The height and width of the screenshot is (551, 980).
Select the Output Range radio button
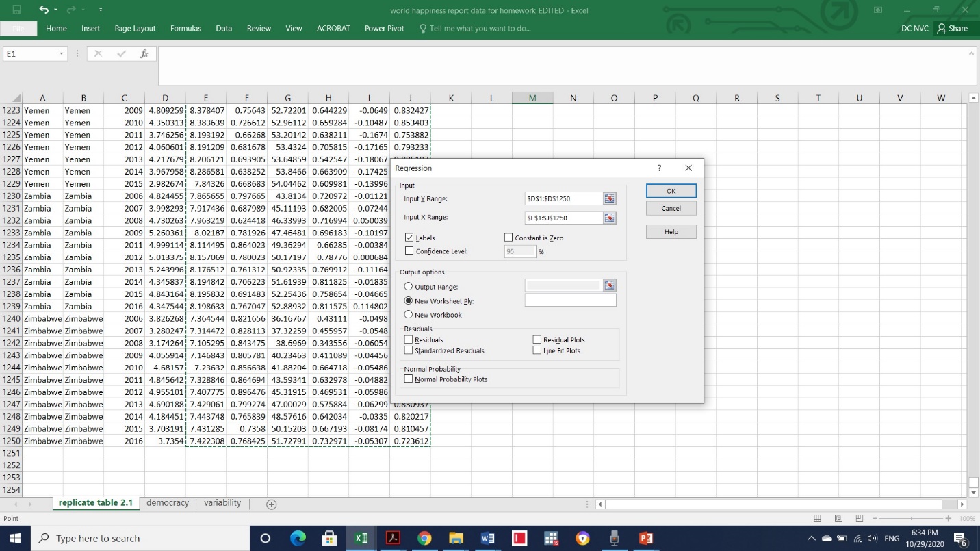(x=409, y=287)
